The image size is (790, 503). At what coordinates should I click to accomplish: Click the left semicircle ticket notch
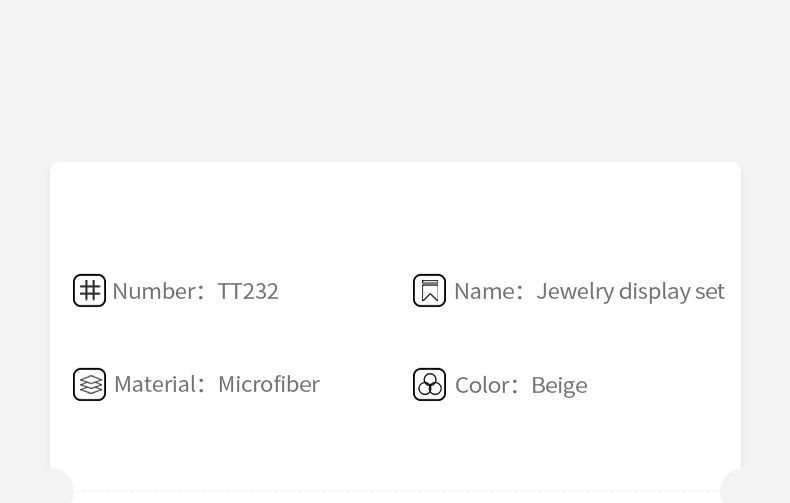click(x=61, y=486)
